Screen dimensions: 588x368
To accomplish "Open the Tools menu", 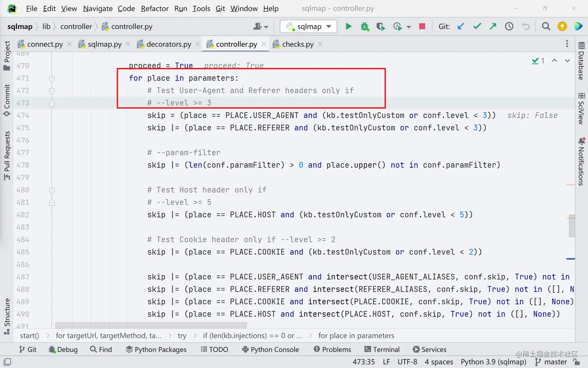I will pos(201,8).
